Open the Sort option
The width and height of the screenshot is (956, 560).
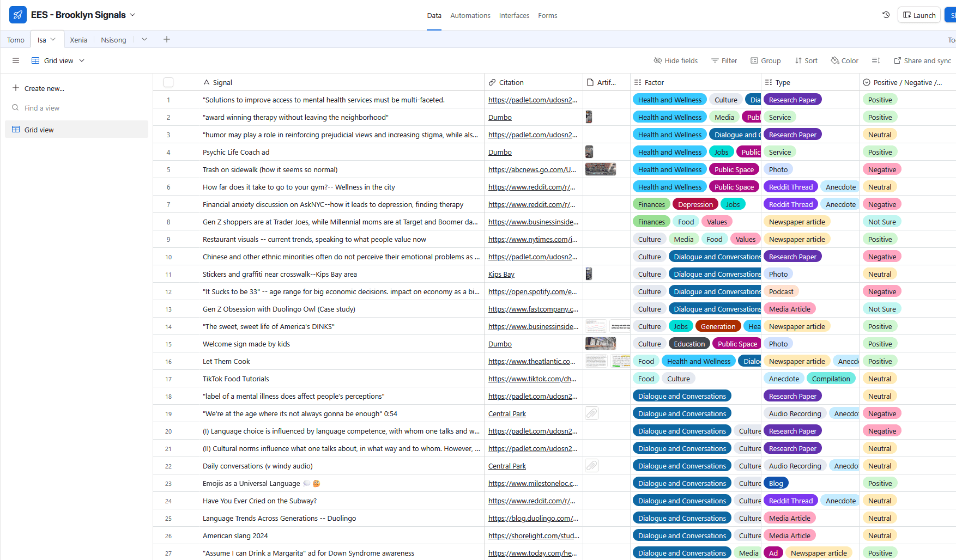(806, 60)
